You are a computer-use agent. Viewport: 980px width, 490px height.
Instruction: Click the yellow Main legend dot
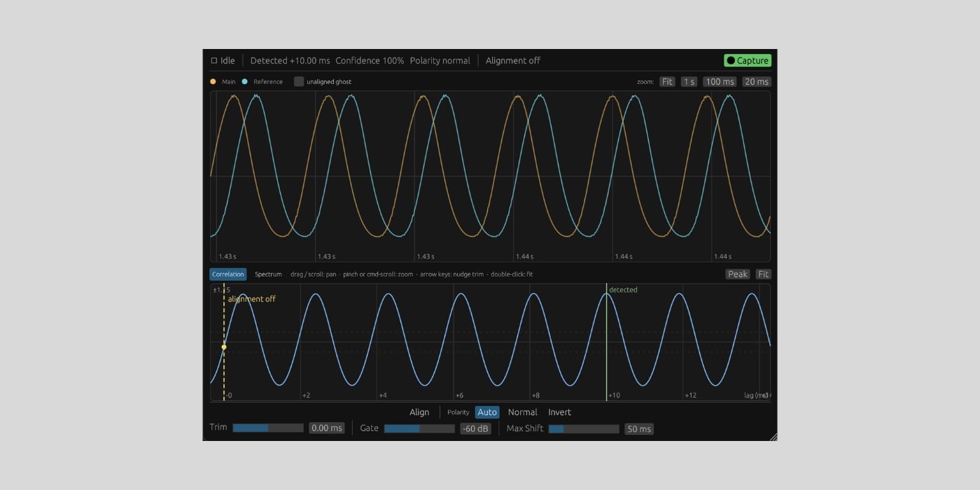pyautogui.click(x=213, y=81)
